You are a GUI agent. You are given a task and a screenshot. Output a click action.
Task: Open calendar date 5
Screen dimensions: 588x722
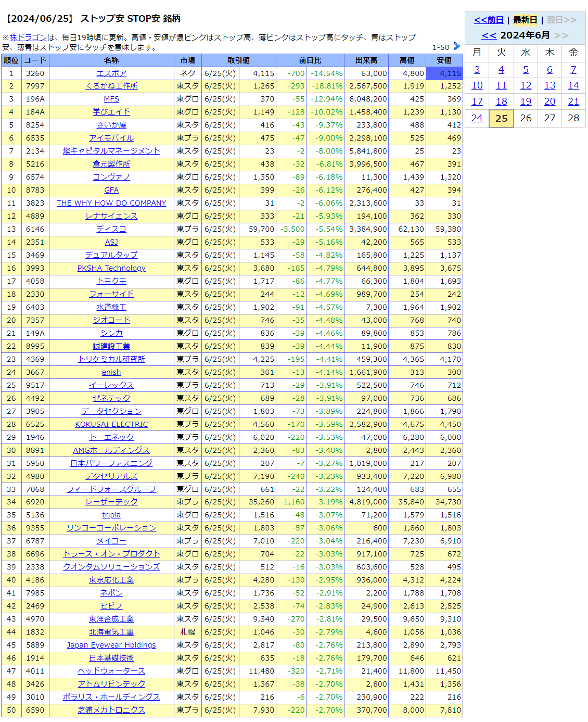point(526,70)
